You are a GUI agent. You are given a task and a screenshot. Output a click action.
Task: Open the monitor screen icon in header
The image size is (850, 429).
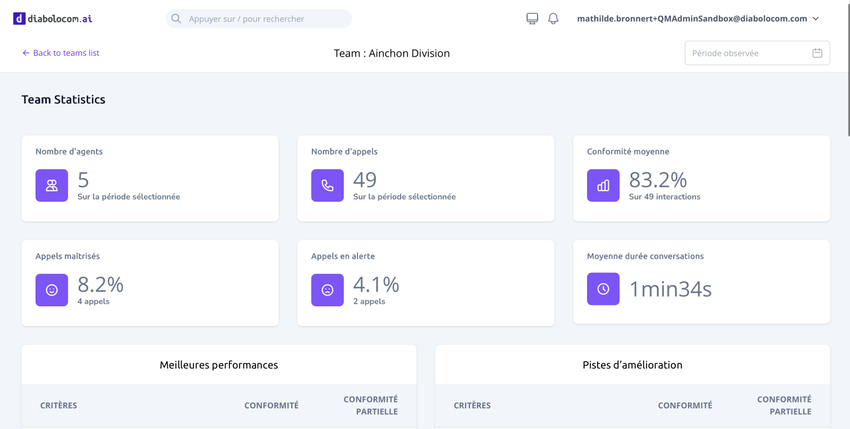pyautogui.click(x=532, y=19)
